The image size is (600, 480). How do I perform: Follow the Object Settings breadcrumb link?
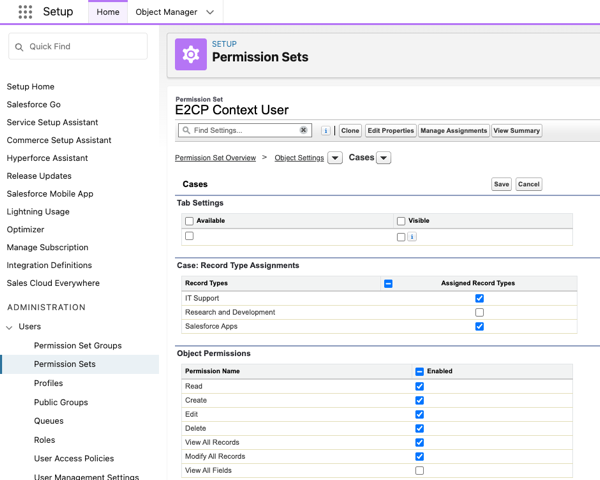click(299, 158)
